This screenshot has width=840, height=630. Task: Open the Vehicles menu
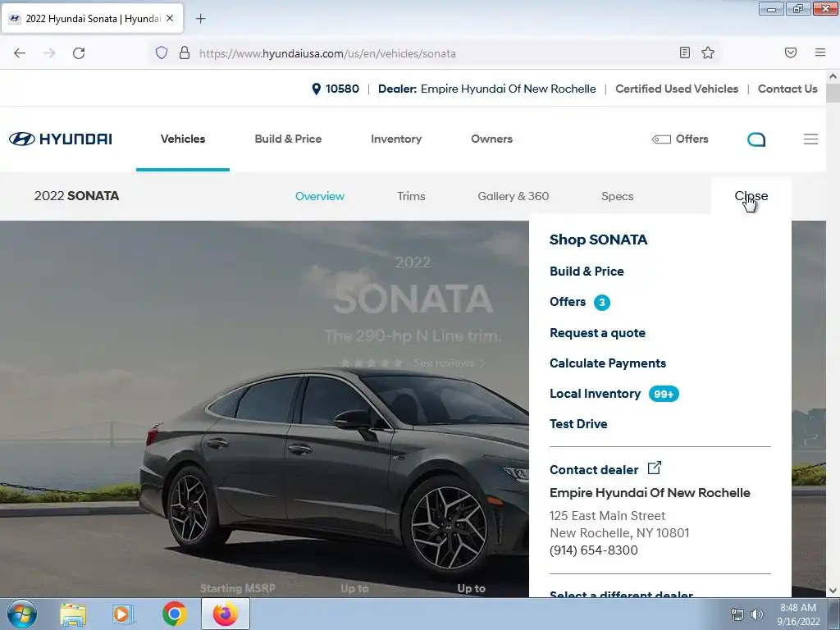pos(183,139)
